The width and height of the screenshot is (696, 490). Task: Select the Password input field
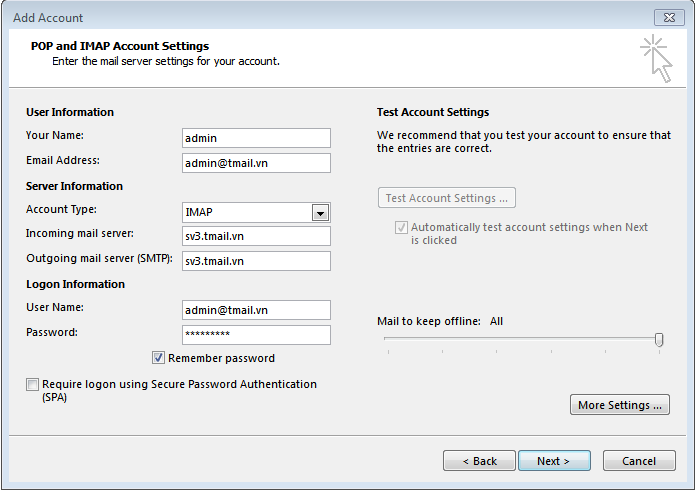256,335
